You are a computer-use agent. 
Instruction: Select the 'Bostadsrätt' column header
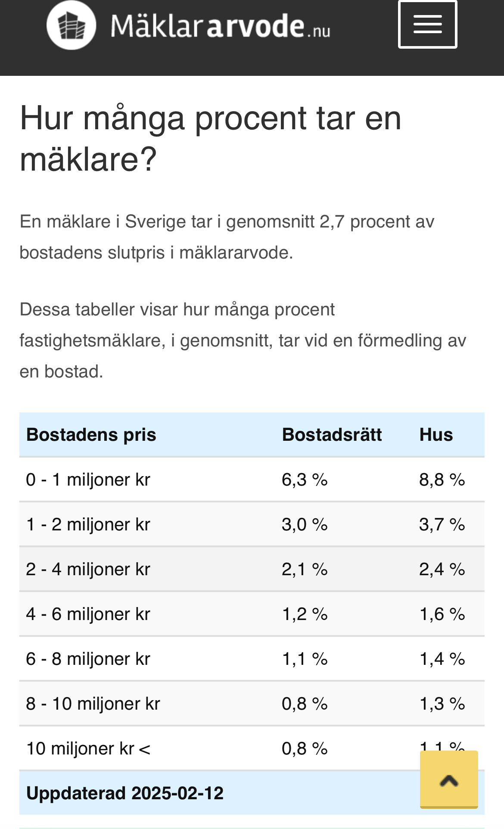[x=332, y=435]
